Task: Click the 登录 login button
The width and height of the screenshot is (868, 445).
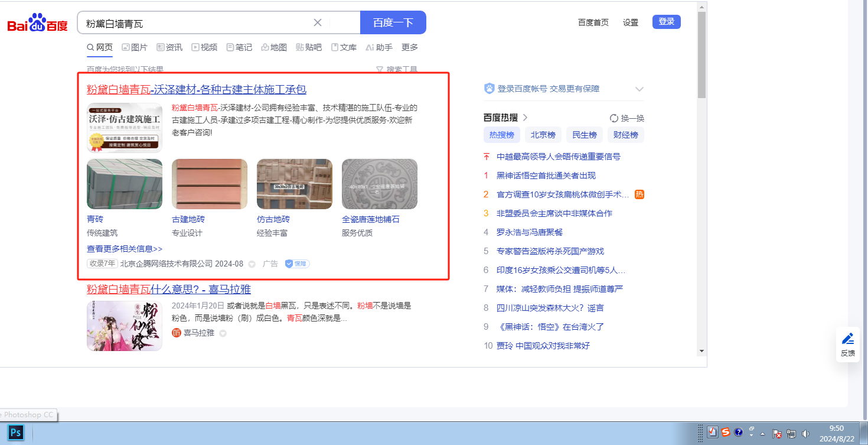Action: [667, 22]
